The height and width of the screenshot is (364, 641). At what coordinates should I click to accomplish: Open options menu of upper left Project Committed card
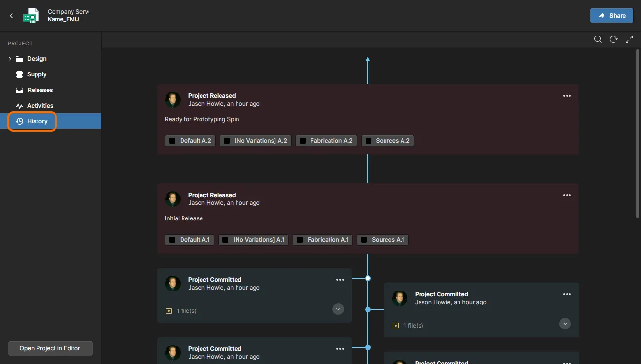tap(340, 280)
